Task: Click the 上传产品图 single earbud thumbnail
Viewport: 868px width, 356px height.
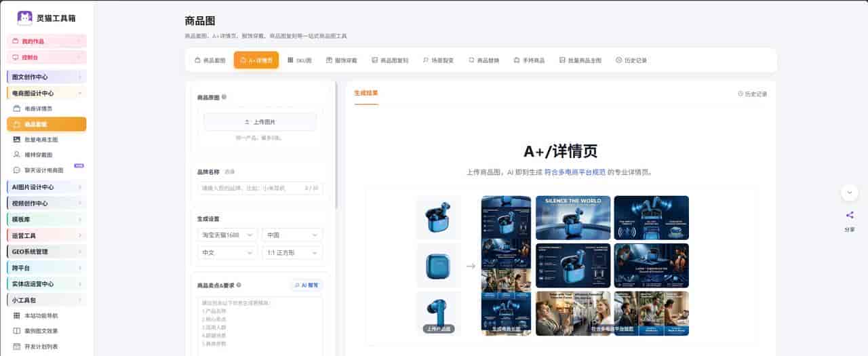Action: tap(439, 313)
